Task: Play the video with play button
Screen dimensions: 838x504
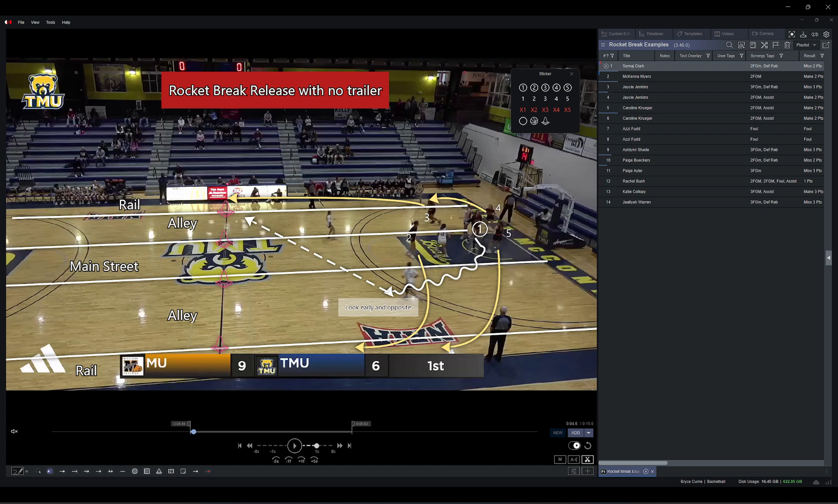Action: (294, 446)
